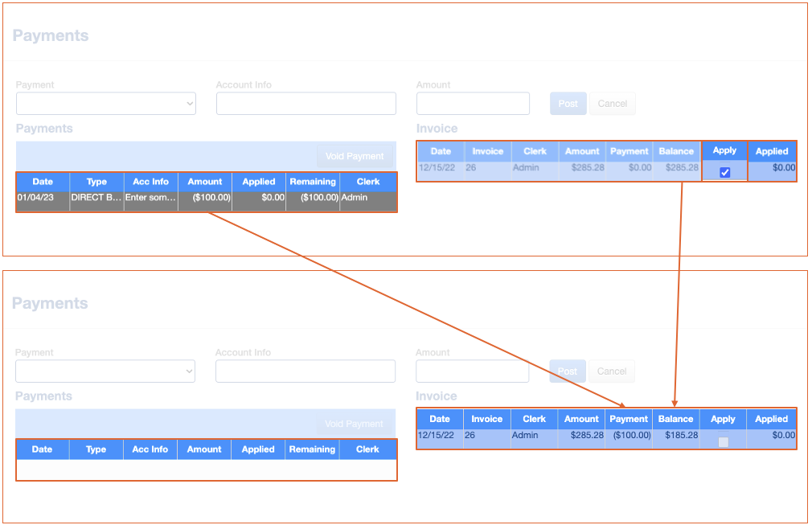Click Cancel in the lower payment form

coord(611,371)
